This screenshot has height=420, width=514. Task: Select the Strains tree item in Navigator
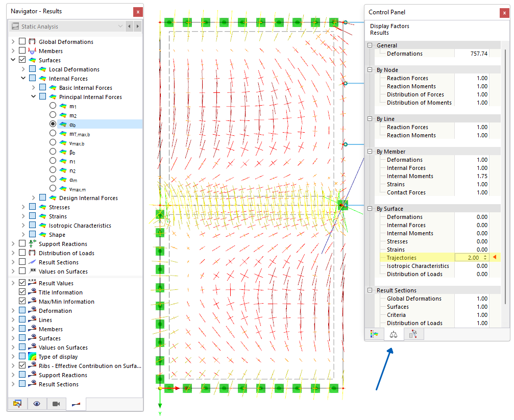(x=58, y=216)
